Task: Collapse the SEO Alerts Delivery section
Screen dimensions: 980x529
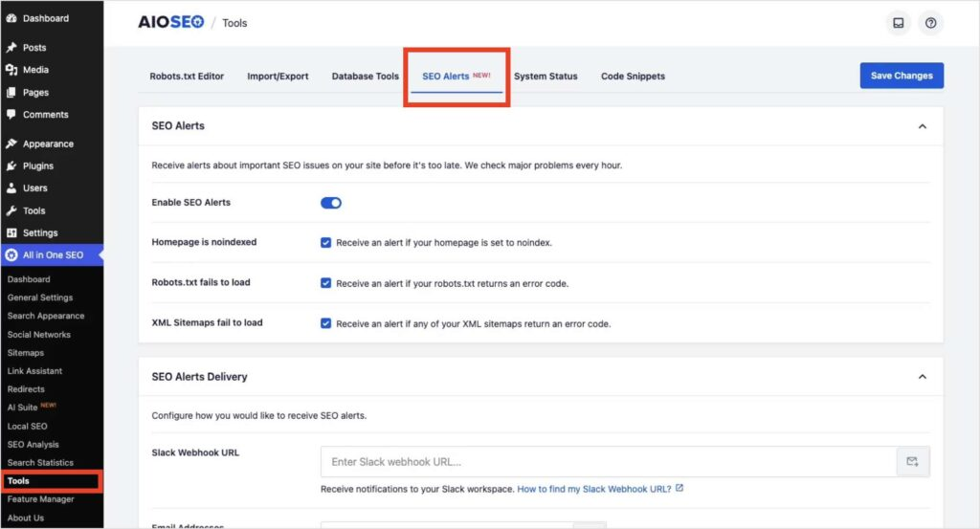Action: 922,377
